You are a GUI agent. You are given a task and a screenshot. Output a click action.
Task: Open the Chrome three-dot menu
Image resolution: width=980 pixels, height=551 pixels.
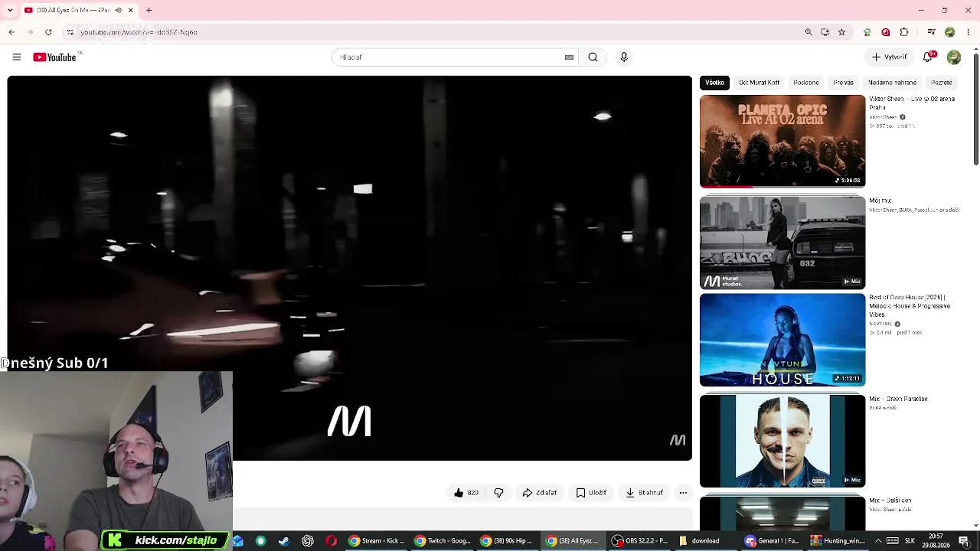[968, 32]
